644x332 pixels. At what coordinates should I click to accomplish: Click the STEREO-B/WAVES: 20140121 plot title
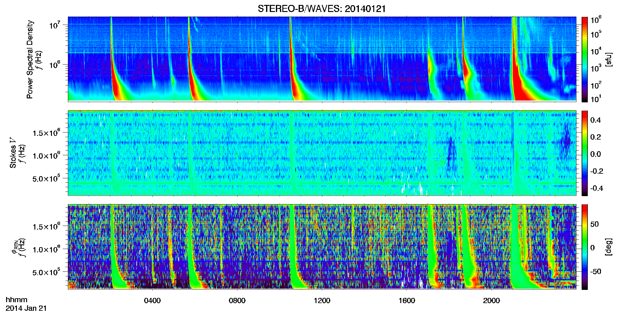click(x=322, y=9)
